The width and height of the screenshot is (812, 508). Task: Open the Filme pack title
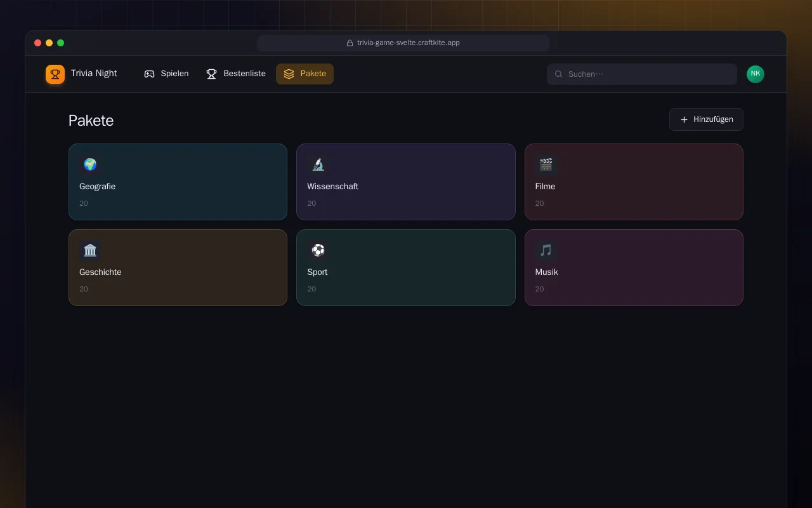pos(545,186)
